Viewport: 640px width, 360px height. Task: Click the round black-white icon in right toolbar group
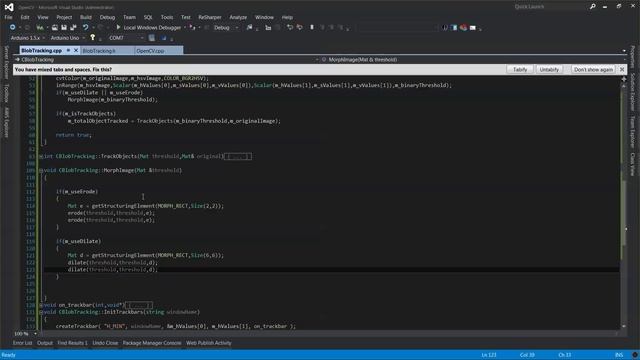[445, 27]
